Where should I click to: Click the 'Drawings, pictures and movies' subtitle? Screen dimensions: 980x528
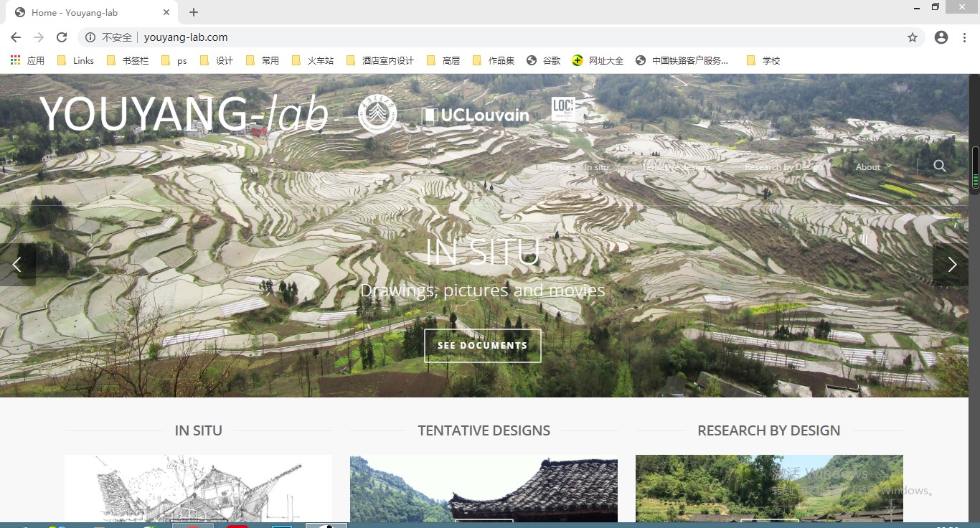point(483,291)
